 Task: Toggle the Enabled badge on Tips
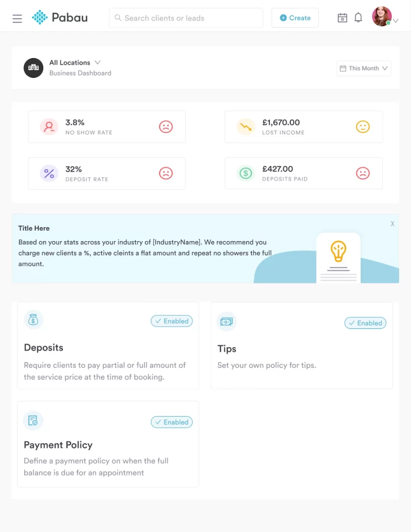click(x=365, y=323)
